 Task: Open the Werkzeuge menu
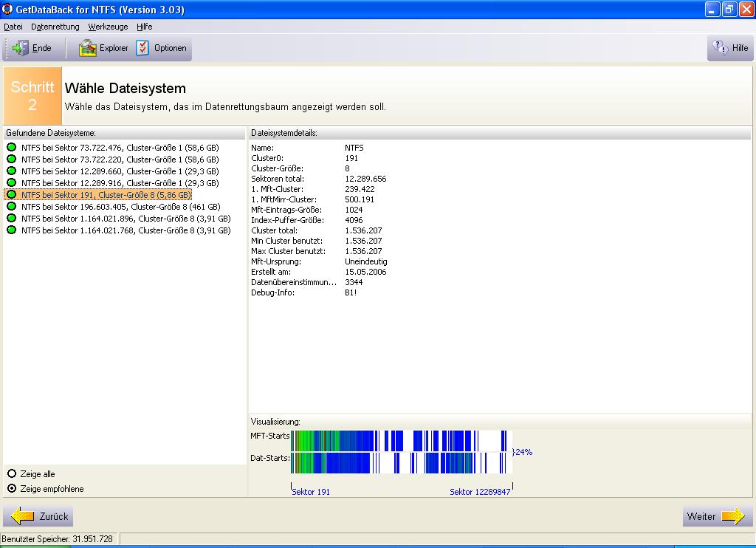[x=108, y=27]
